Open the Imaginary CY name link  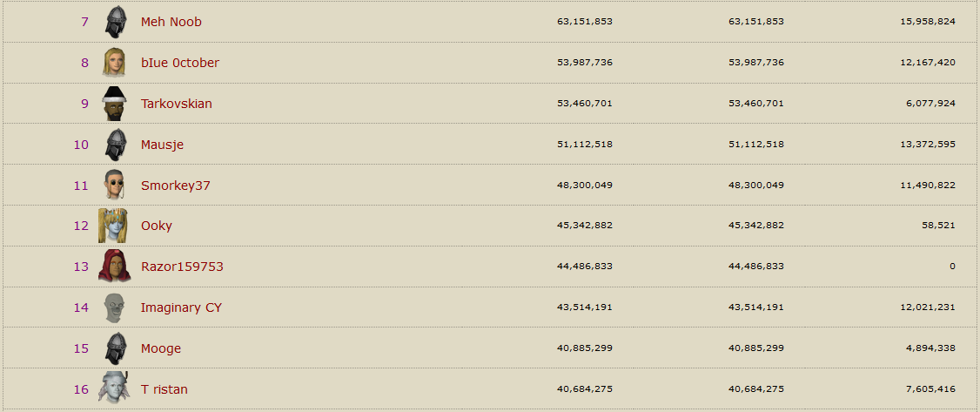pyautogui.click(x=181, y=307)
